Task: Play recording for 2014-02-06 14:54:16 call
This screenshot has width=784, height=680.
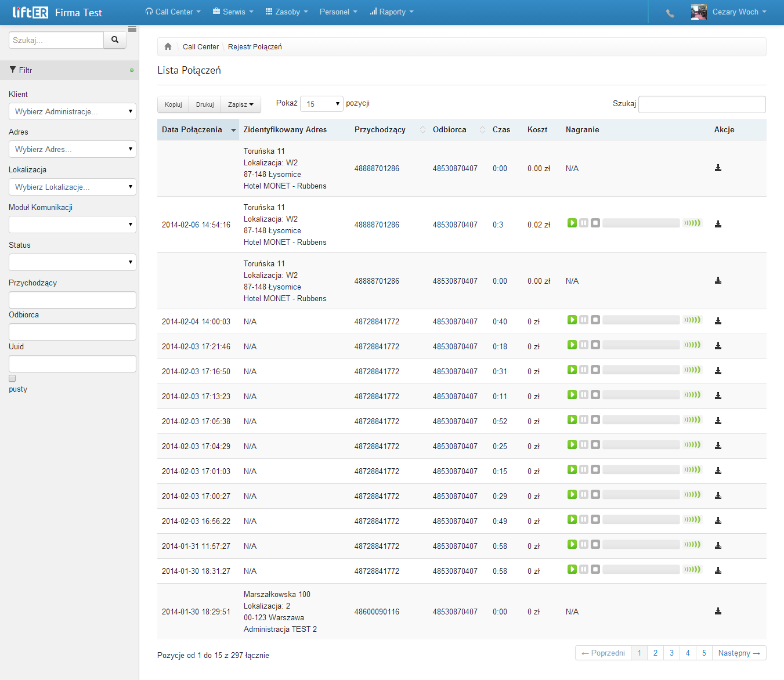Action: point(572,223)
